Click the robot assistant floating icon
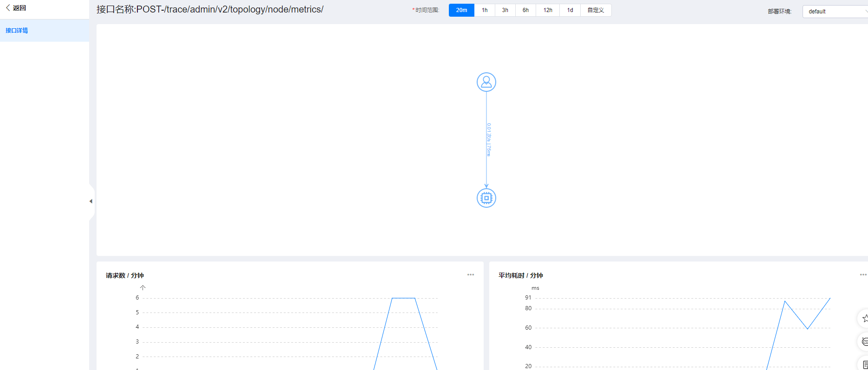This screenshot has width=868, height=370. click(x=864, y=342)
